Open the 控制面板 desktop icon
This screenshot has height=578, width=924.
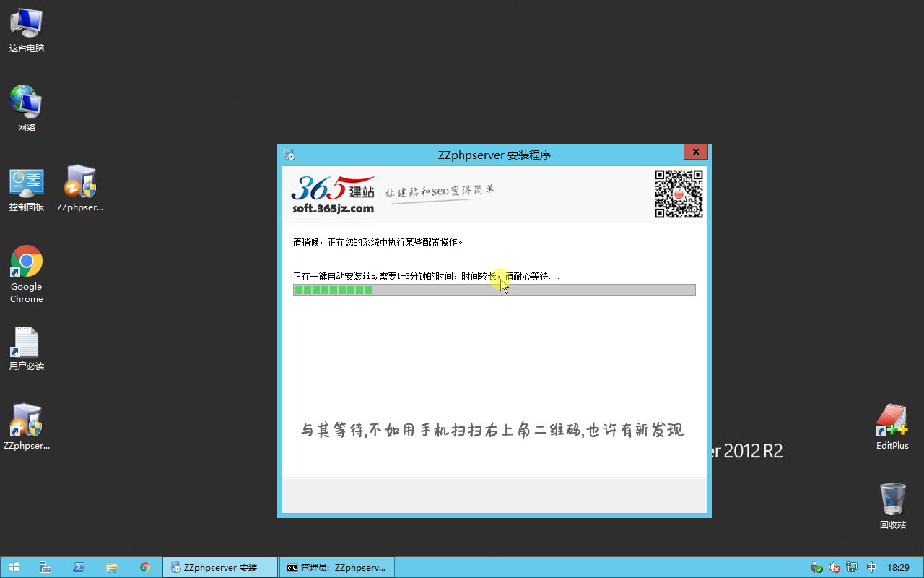pos(27,189)
